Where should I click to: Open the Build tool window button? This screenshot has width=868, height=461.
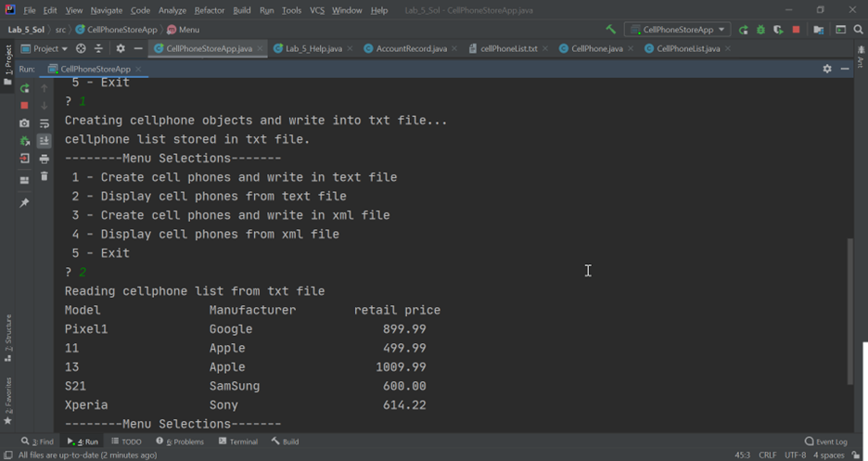coord(285,442)
